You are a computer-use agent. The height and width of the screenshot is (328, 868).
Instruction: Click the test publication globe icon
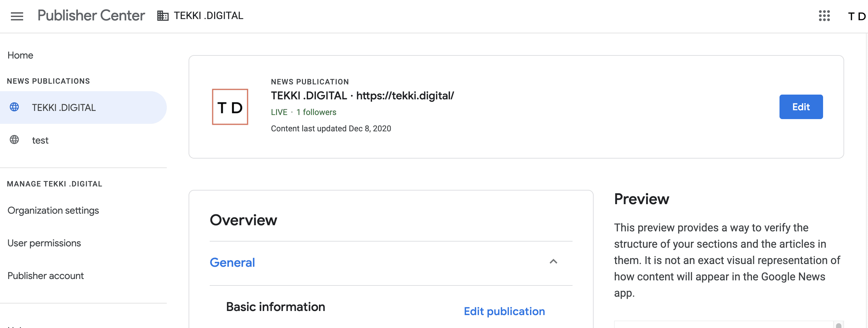point(14,140)
